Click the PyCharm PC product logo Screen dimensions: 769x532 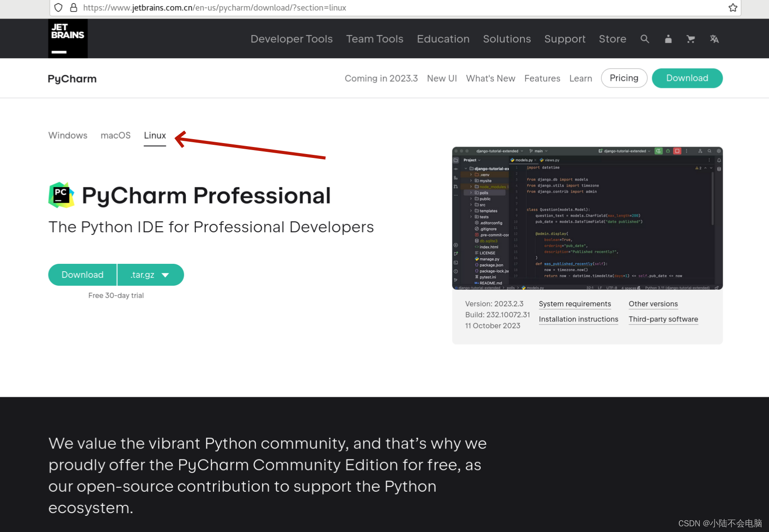click(x=61, y=195)
